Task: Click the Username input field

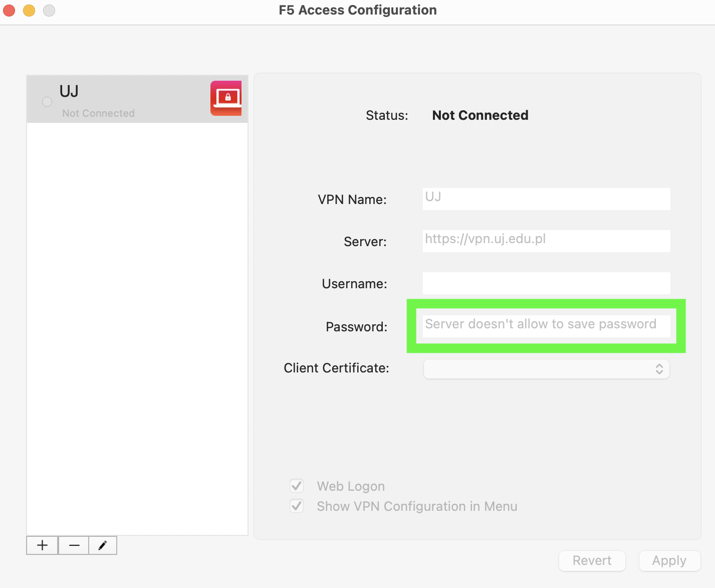Action: pos(547,283)
